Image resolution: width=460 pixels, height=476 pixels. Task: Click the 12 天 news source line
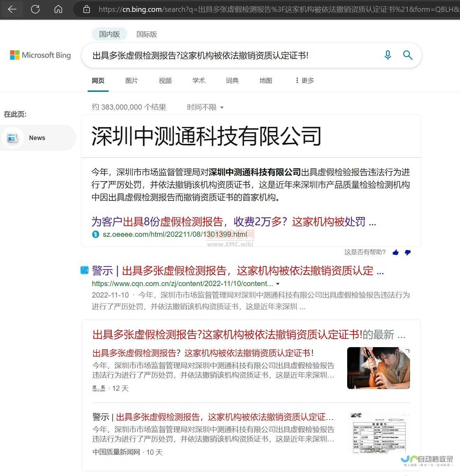click(x=111, y=388)
